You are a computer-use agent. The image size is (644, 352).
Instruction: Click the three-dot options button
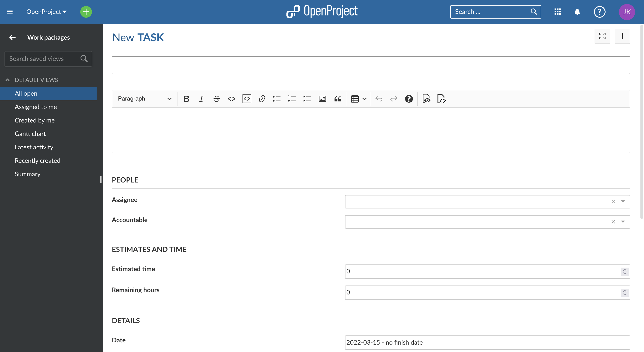[622, 36]
